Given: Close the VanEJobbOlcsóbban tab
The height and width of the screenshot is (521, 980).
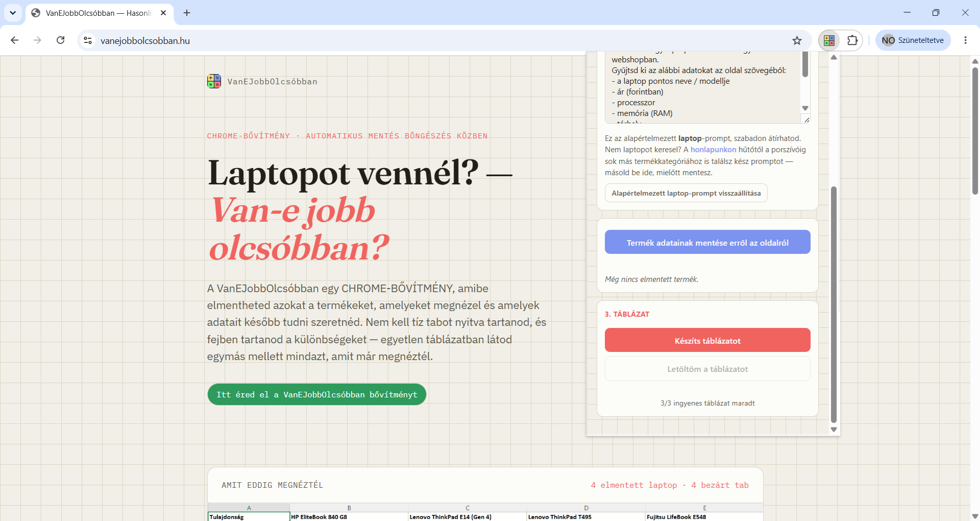Looking at the screenshot, I should pyautogui.click(x=163, y=13).
